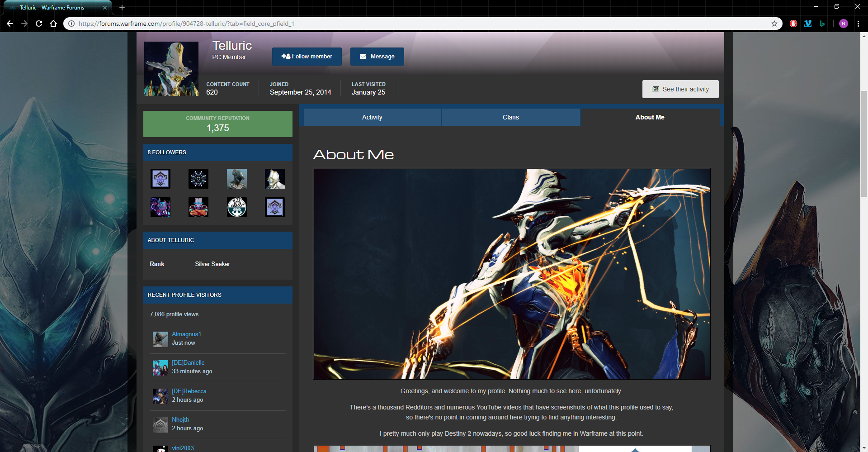Open vini2003's avatar in visitors list
Image resolution: width=868 pixels, height=452 pixels.
[x=160, y=448]
